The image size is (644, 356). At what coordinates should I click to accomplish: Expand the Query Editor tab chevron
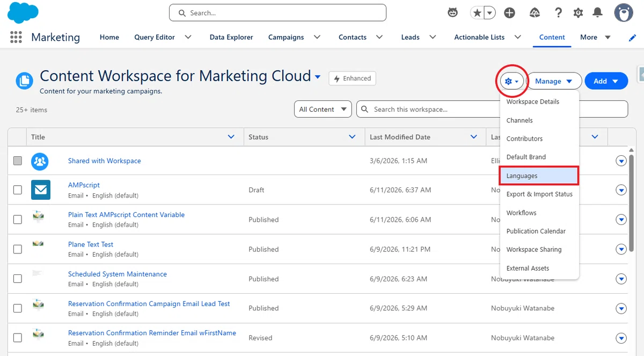[x=188, y=37]
